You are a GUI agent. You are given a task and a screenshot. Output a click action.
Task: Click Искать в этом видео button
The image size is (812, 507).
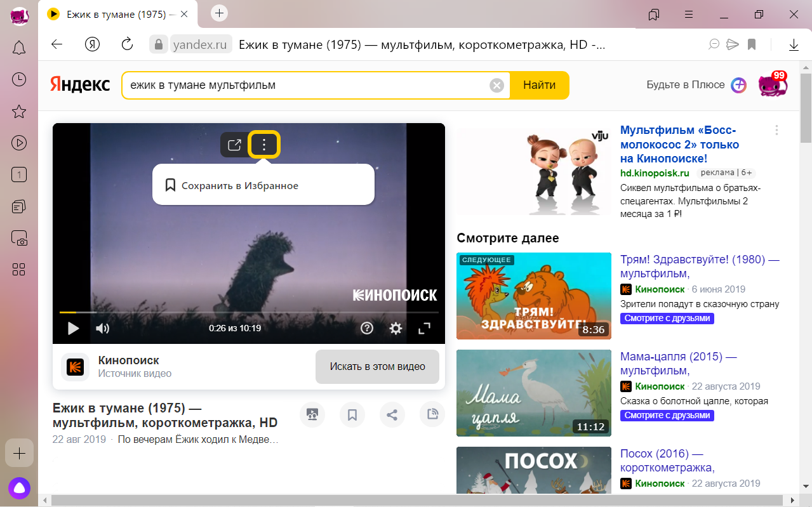[x=377, y=367]
